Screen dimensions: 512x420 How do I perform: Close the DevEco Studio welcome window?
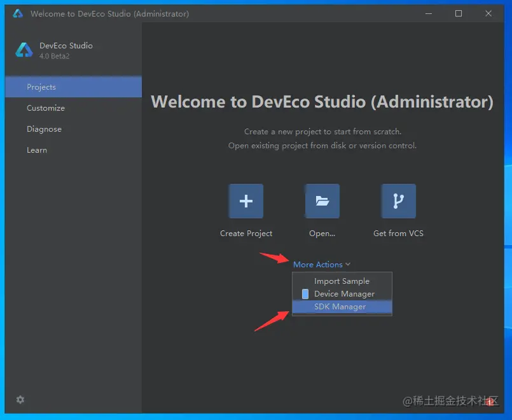pos(488,13)
